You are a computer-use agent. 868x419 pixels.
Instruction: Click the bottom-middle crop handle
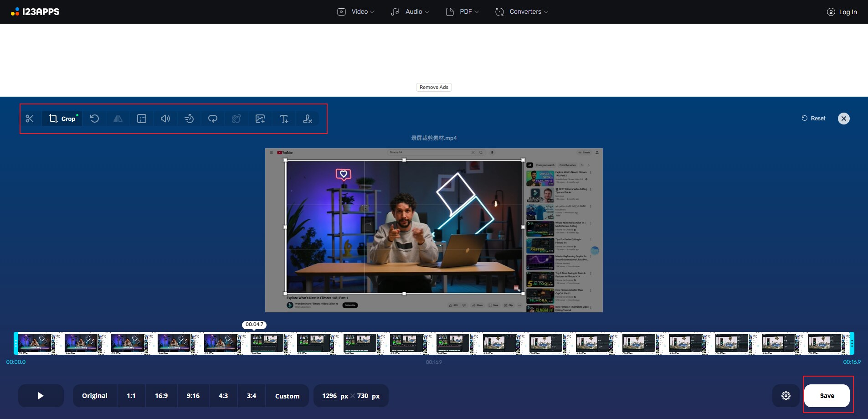coord(404,294)
